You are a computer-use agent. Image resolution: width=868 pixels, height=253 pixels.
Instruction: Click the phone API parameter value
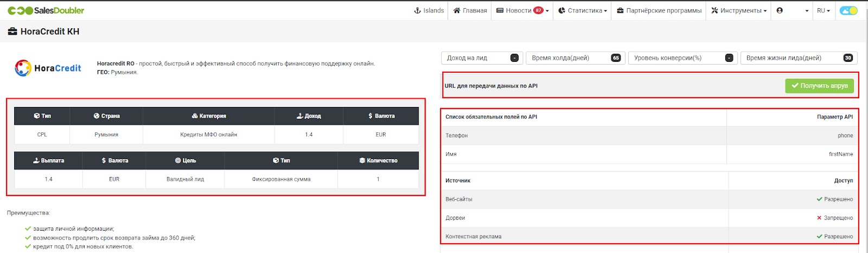(845, 136)
